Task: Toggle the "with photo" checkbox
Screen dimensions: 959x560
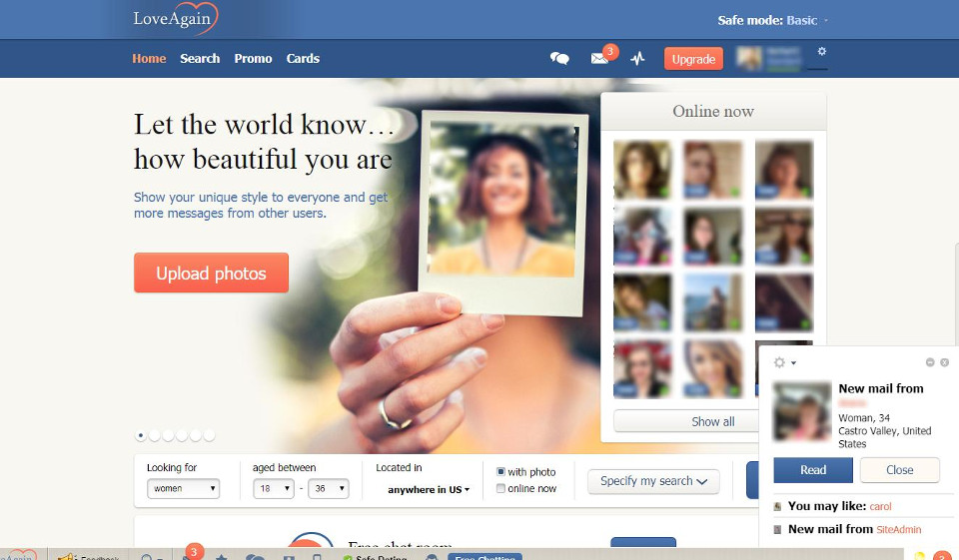Action: [501, 472]
